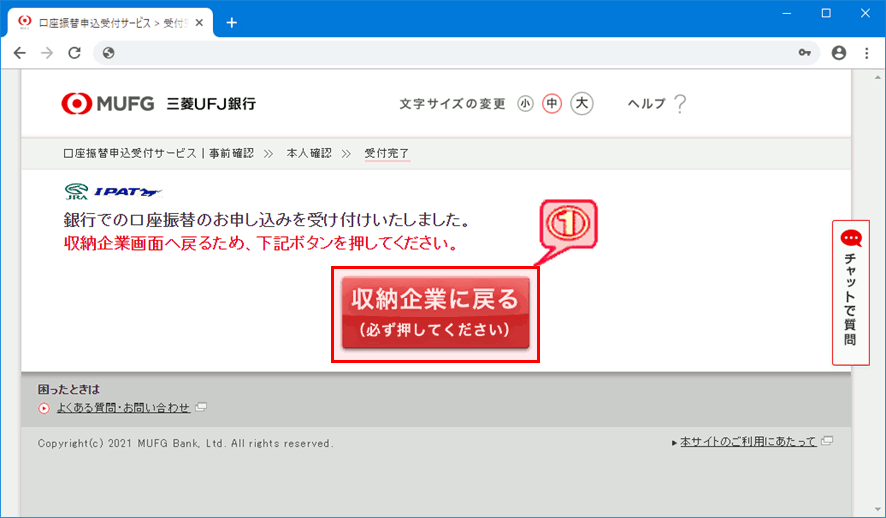This screenshot has width=886, height=518.
Task: Select medium text size 中
Action: point(552,104)
